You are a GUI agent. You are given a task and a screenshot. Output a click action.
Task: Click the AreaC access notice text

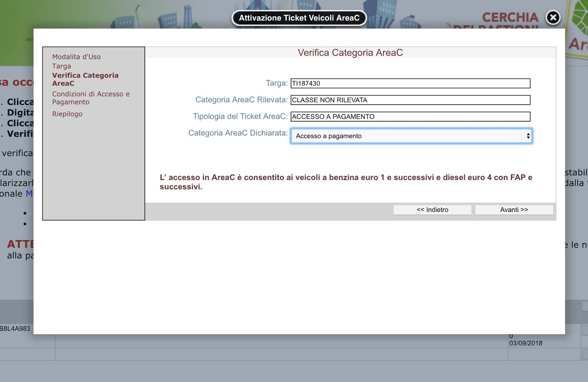click(x=346, y=182)
